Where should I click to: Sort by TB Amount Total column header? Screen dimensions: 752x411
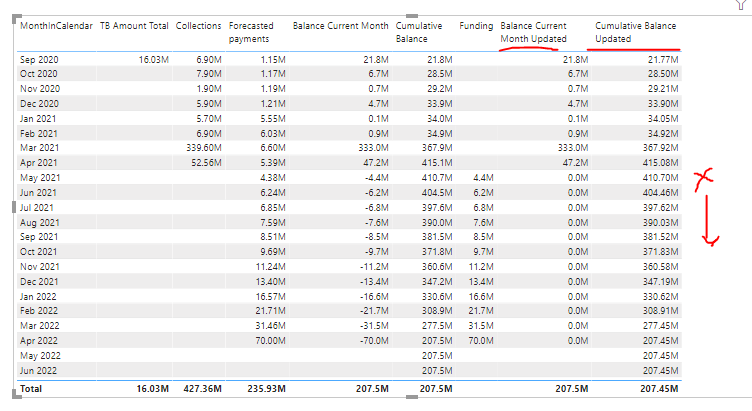[x=134, y=26]
